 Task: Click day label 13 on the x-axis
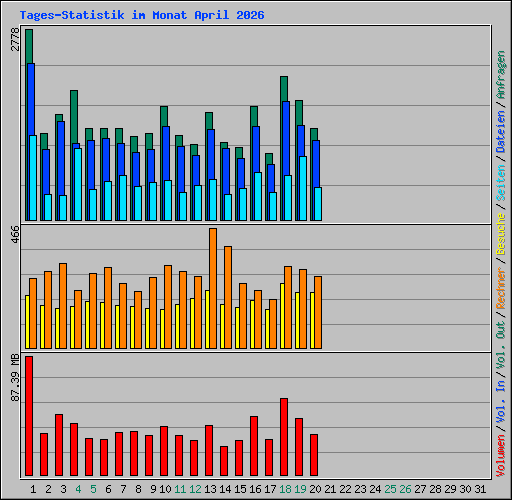pos(210,489)
